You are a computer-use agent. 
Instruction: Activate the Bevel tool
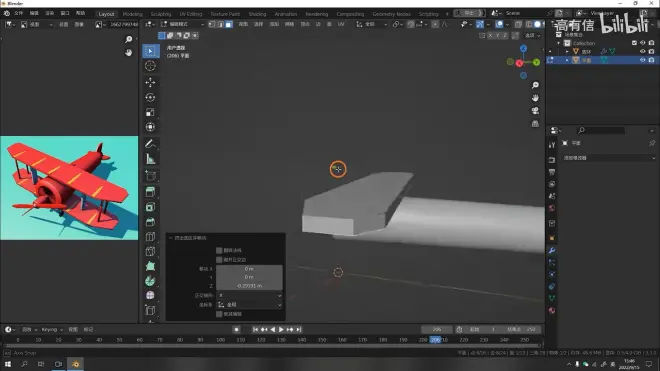click(x=150, y=222)
